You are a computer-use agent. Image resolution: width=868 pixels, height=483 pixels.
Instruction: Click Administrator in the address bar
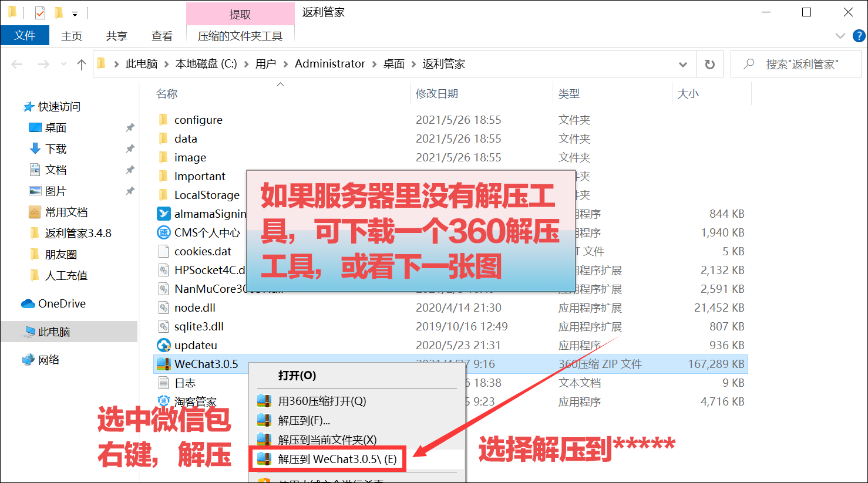tap(330, 64)
